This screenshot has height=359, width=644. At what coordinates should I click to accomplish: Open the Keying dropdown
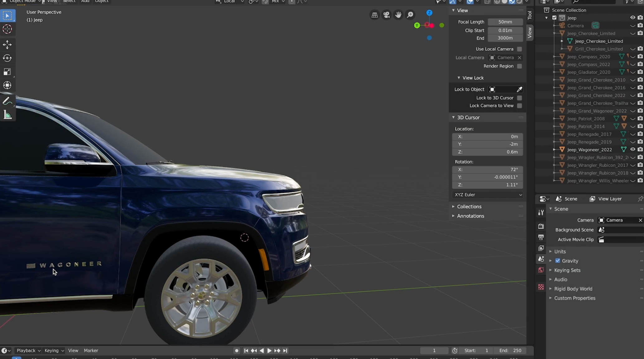pos(54,351)
